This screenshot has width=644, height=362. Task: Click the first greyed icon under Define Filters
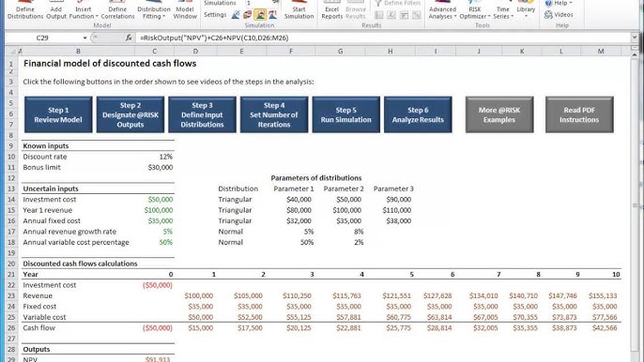pos(378,16)
